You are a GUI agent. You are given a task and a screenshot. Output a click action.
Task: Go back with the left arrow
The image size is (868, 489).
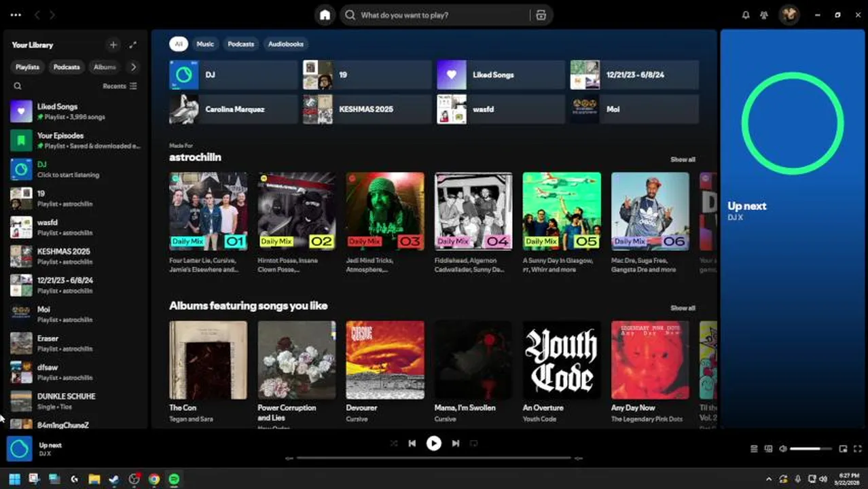point(37,15)
